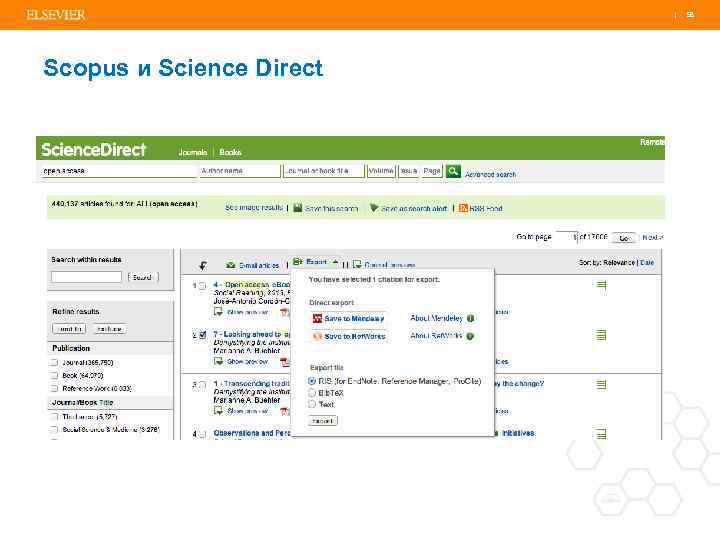Click the green magnifier search icon
720x540 pixels.
(453, 172)
